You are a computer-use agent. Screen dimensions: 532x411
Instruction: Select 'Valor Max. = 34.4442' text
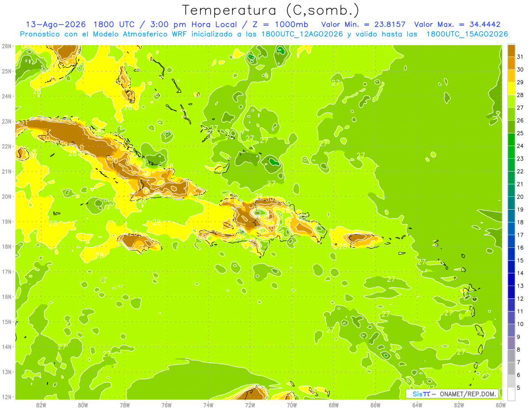(x=457, y=24)
